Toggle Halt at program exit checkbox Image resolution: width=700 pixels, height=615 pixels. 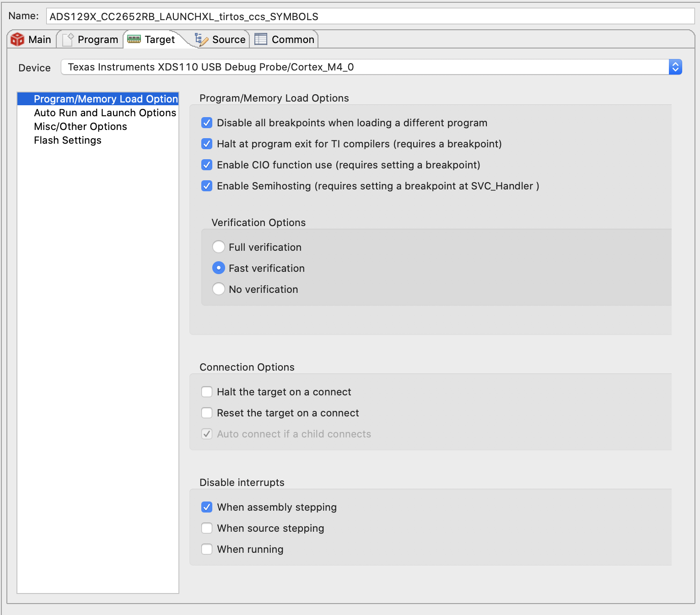click(207, 144)
